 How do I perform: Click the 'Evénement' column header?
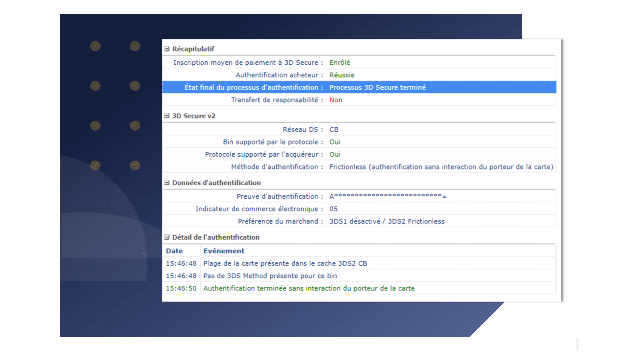coord(224,251)
